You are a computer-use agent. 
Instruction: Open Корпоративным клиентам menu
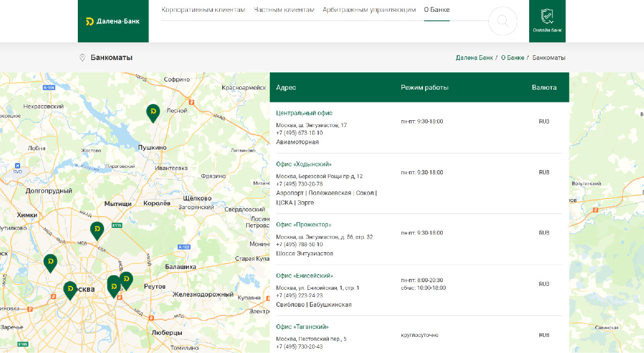click(203, 10)
